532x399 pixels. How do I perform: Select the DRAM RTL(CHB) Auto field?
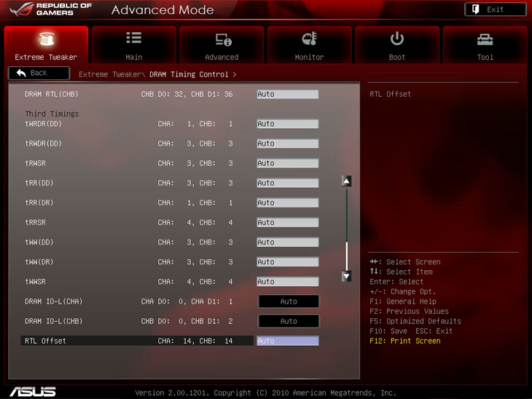(287, 94)
